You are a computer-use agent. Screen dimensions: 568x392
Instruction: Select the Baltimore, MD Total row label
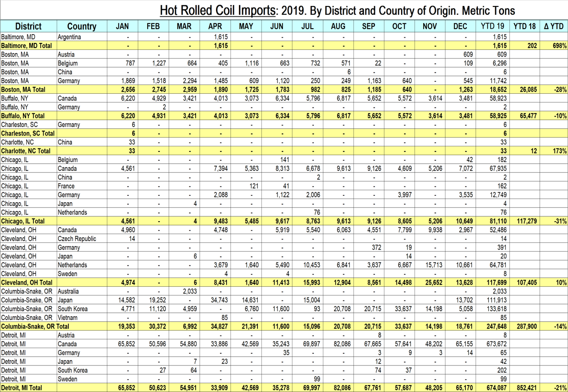[27, 46]
